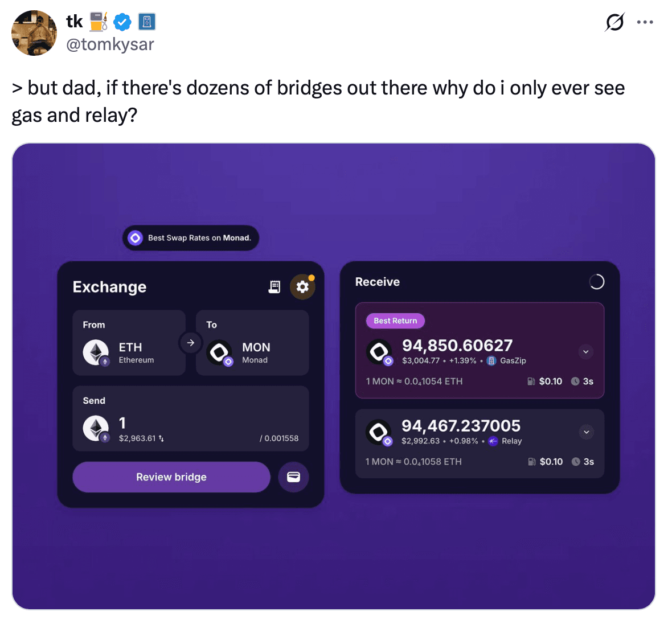Toggle the USD amount swap arrows

[x=162, y=438]
